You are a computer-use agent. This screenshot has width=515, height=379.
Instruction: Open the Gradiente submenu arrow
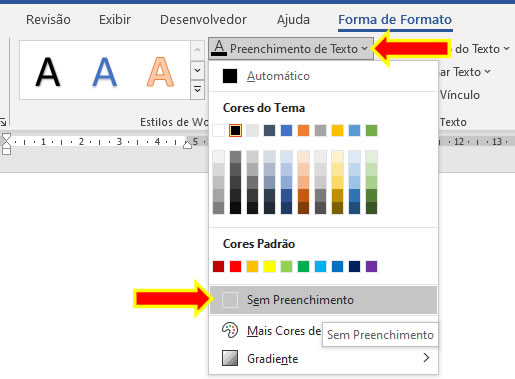(x=426, y=358)
